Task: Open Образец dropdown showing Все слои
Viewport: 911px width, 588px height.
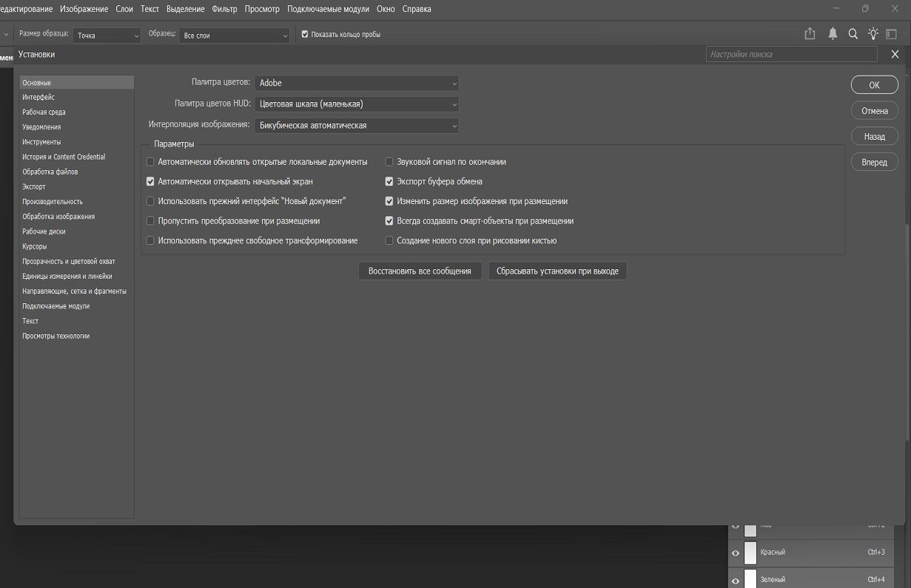Action: [x=235, y=35]
